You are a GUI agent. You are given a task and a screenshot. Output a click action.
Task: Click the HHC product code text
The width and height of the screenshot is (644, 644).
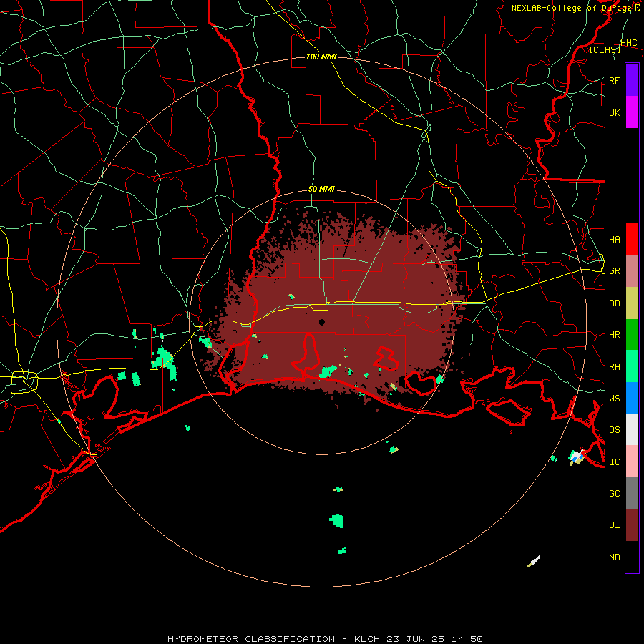pos(629,42)
